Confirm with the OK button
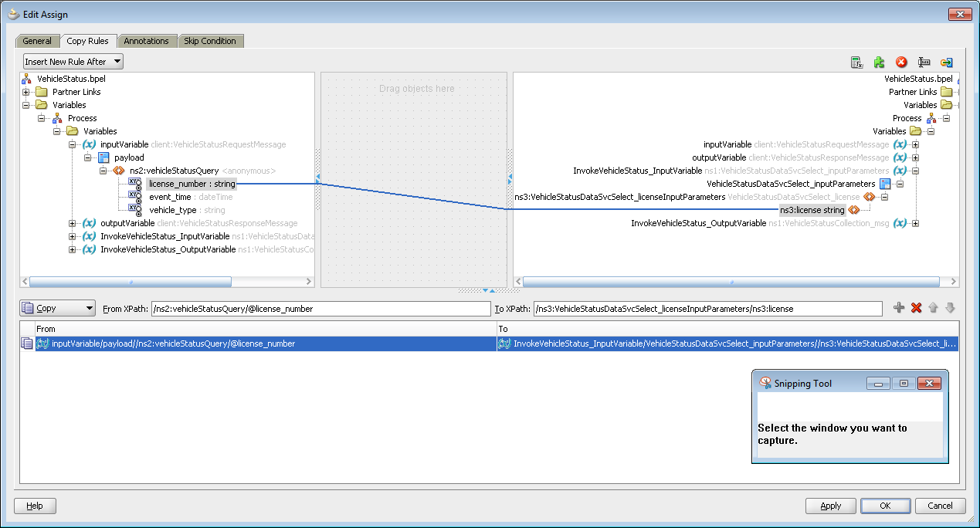The height and width of the screenshot is (528, 980). (885, 506)
